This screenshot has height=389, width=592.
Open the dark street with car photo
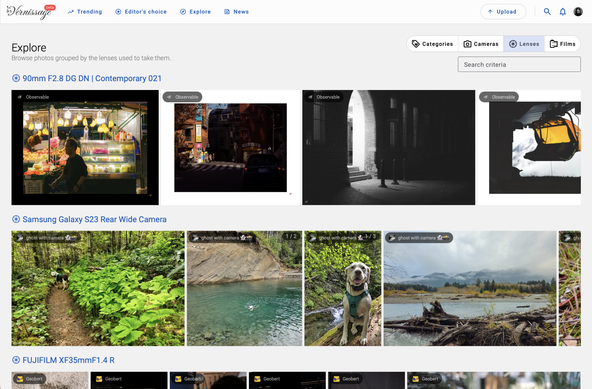230,147
